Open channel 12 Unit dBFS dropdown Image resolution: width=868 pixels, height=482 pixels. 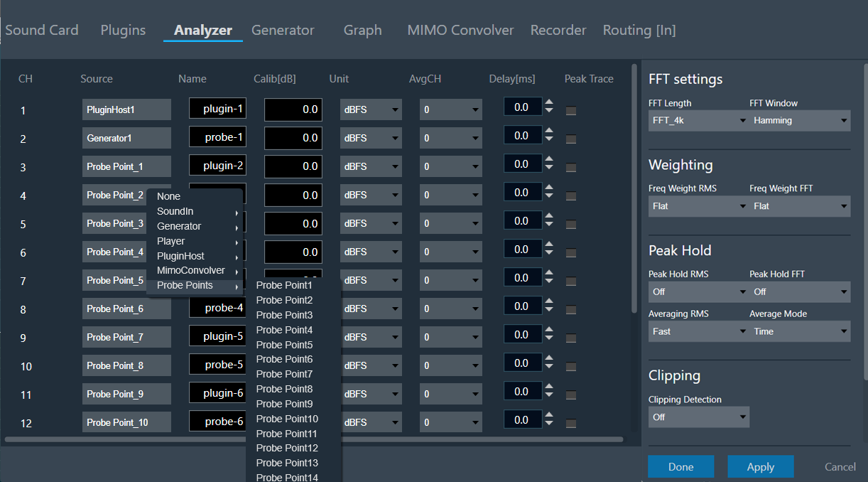coord(371,422)
